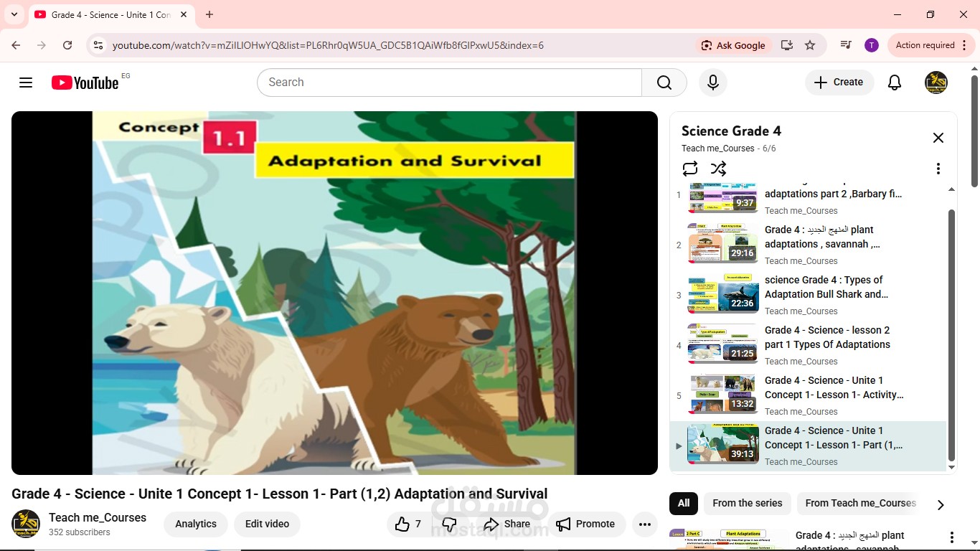Open notifications via the bell icon
Viewport: 980px width, 551px height.
tap(894, 82)
